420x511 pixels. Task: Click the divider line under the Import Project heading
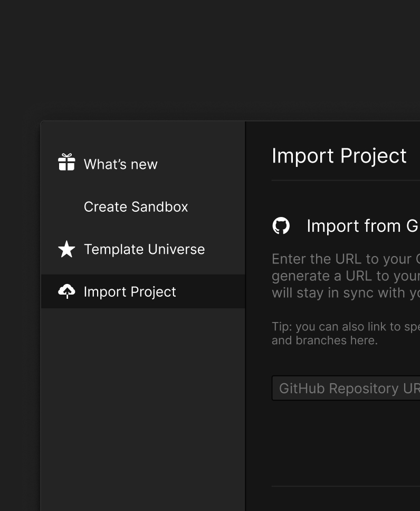(346, 181)
